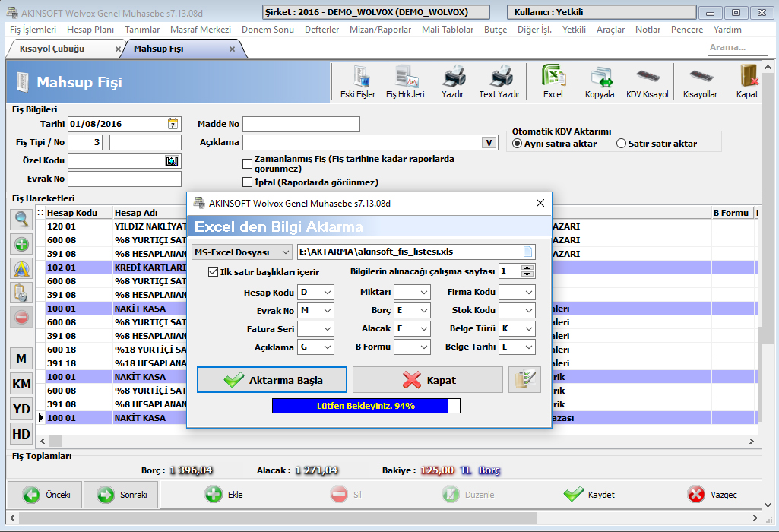Open the Excel import toolbar icon
Viewport: 779px width, 532px height.
(x=553, y=82)
